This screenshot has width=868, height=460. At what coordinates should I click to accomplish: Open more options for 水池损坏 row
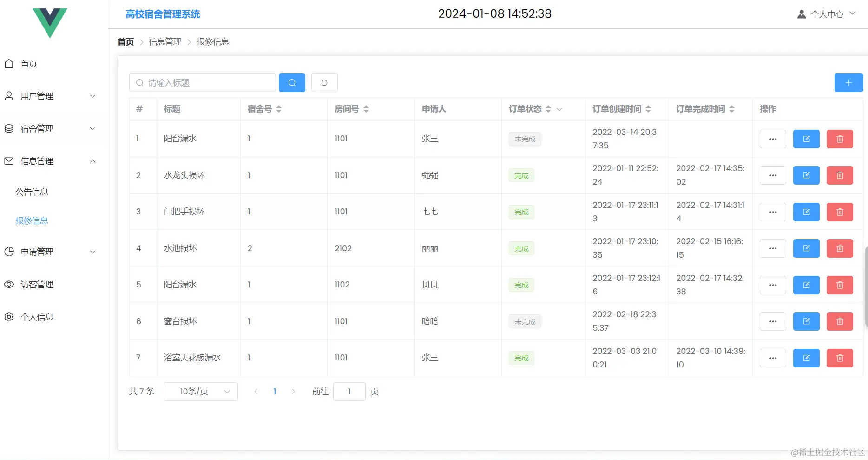click(773, 248)
